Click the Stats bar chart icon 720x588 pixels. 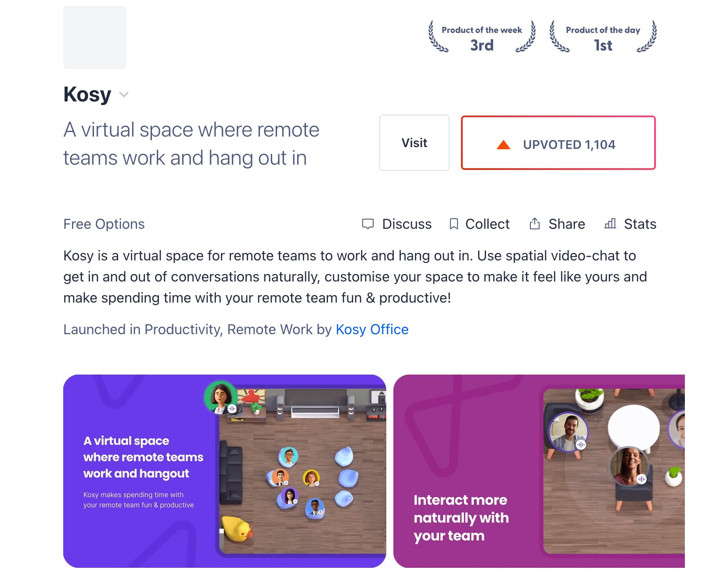[x=610, y=224]
